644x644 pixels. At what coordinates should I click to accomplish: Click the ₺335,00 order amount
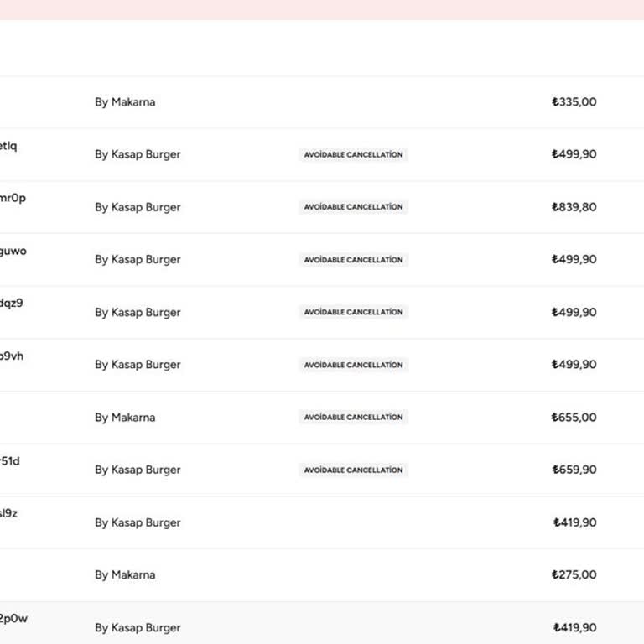[x=574, y=102]
